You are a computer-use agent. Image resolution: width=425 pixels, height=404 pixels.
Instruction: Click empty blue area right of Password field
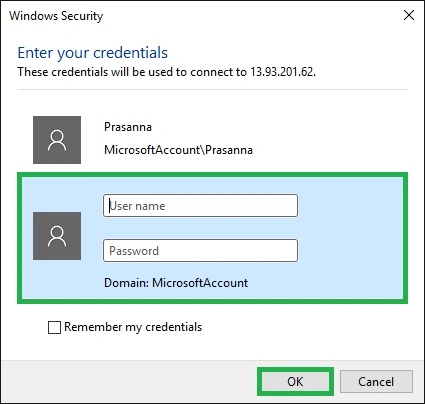pyautogui.click(x=350, y=250)
